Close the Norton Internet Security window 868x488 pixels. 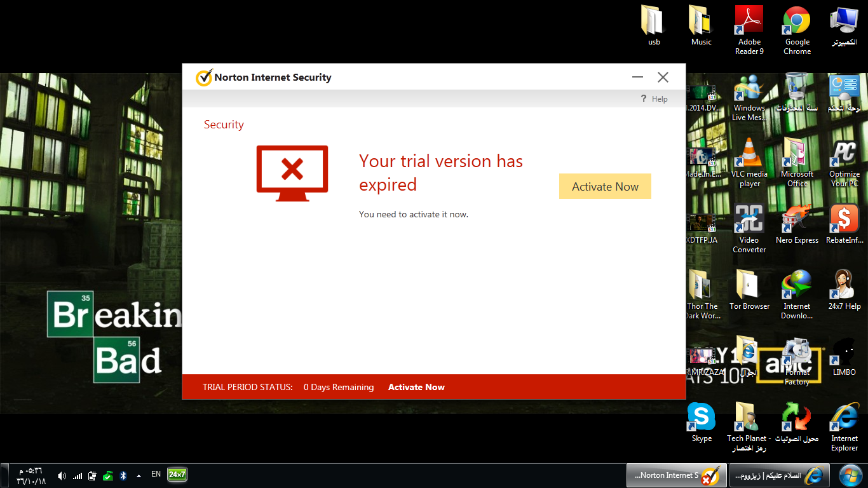click(663, 78)
